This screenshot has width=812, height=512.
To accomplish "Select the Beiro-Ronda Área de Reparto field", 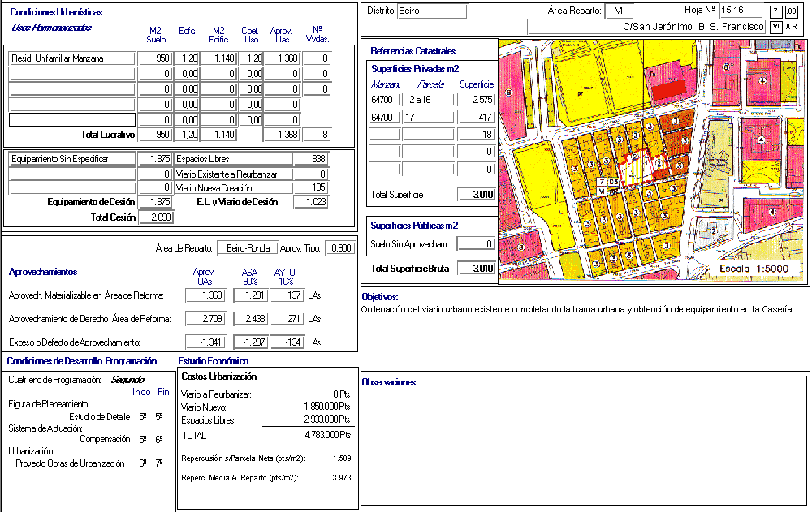I will [246, 248].
